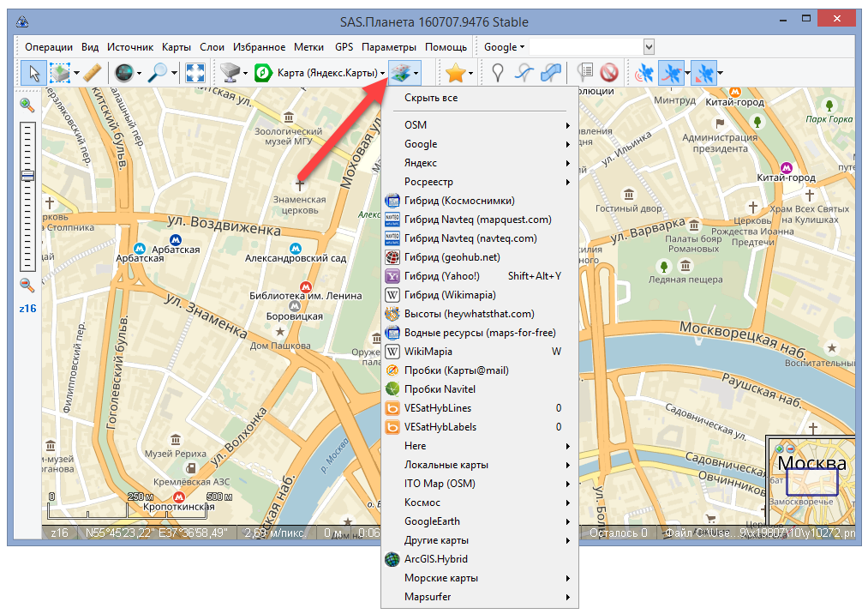This screenshot has height=614, width=868.
Task: Open the Параметры menu
Action: [x=388, y=47]
